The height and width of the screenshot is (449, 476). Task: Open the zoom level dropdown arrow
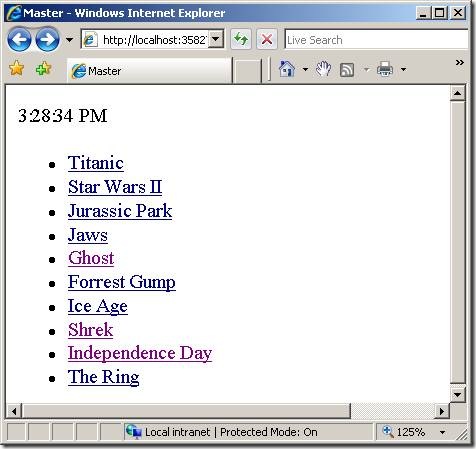(x=442, y=432)
